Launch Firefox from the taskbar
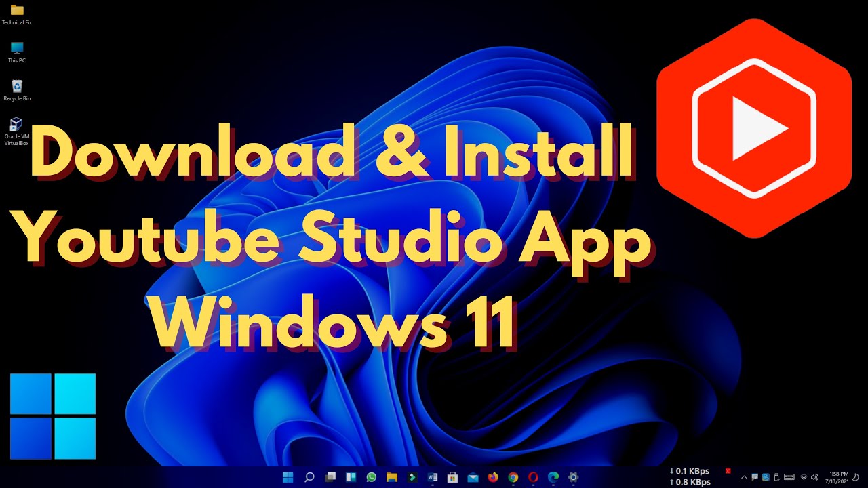 pyautogui.click(x=493, y=477)
